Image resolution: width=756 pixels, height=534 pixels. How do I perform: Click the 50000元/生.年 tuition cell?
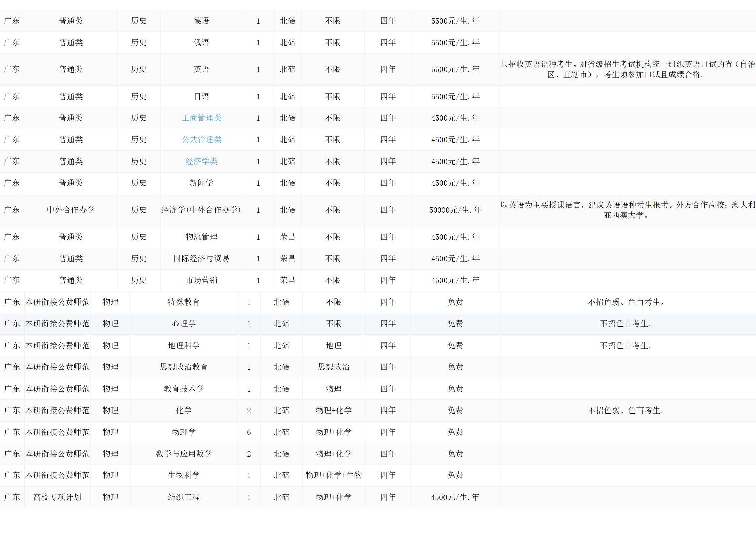click(x=455, y=210)
